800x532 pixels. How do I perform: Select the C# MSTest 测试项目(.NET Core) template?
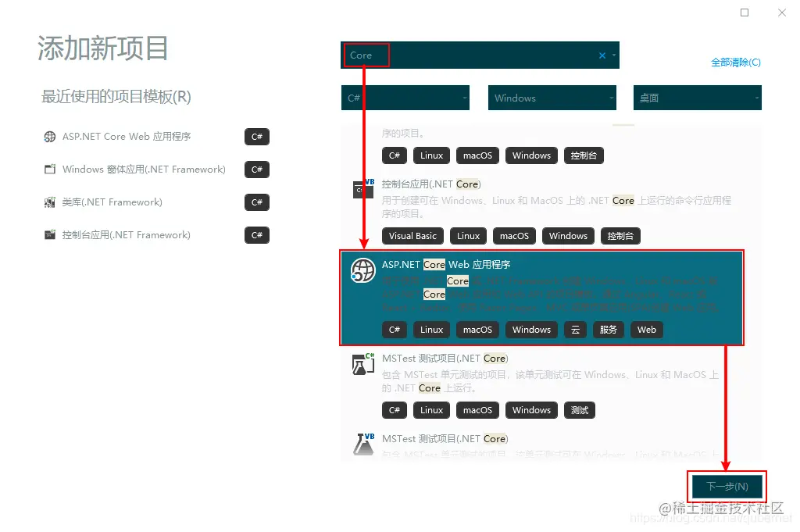[445, 359]
